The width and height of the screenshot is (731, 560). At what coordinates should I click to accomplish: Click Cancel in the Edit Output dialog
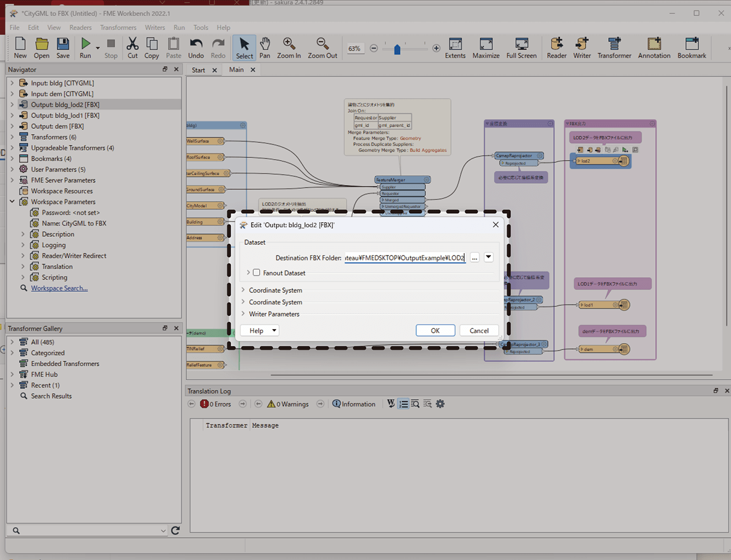point(479,330)
